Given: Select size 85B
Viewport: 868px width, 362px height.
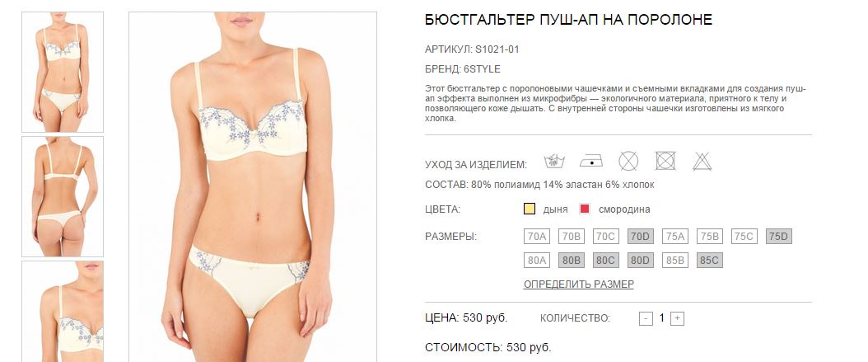Looking at the screenshot, I should click(x=674, y=260).
